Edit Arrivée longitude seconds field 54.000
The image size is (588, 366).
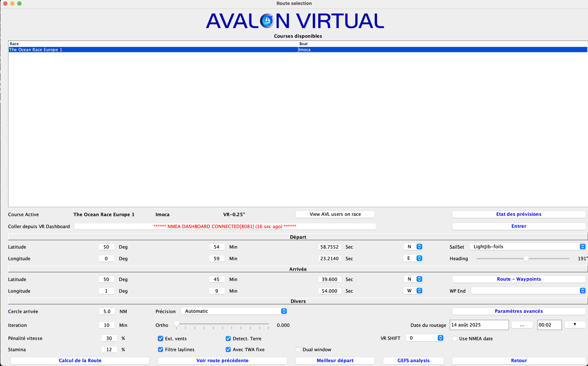point(330,291)
